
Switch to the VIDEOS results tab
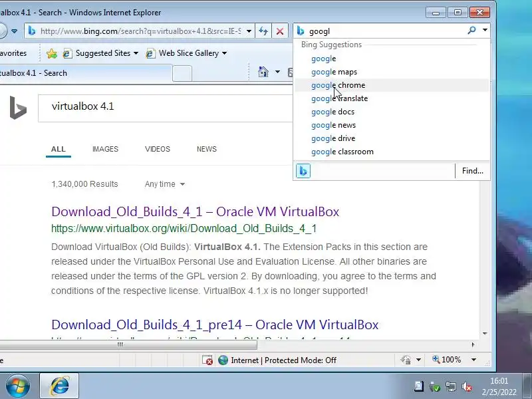click(158, 149)
